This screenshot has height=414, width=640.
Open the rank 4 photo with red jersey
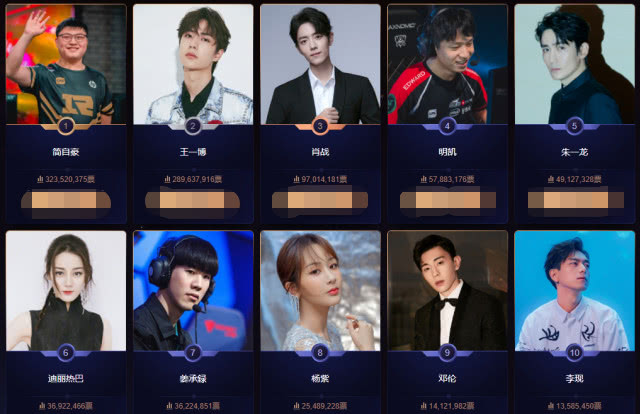click(x=447, y=64)
